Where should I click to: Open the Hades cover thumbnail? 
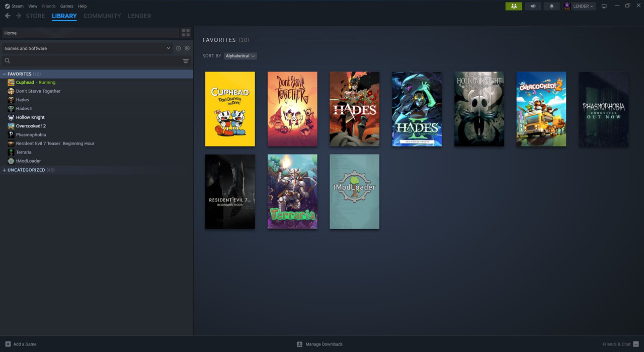click(355, 109)
